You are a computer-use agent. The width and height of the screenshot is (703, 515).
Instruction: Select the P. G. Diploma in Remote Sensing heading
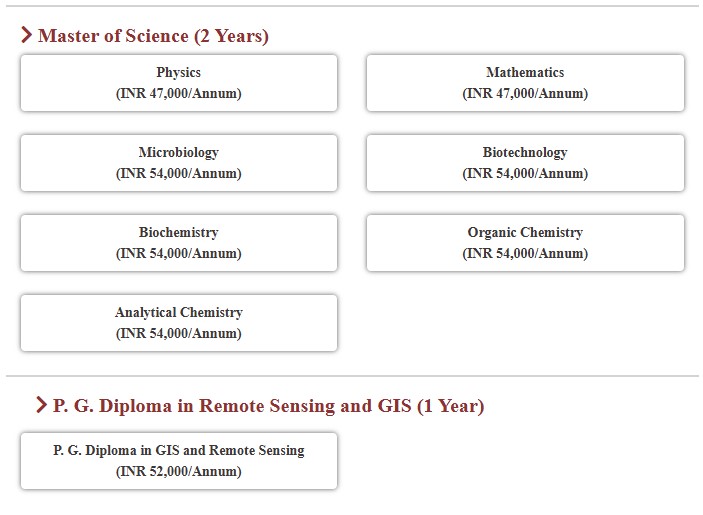point(268,406)
